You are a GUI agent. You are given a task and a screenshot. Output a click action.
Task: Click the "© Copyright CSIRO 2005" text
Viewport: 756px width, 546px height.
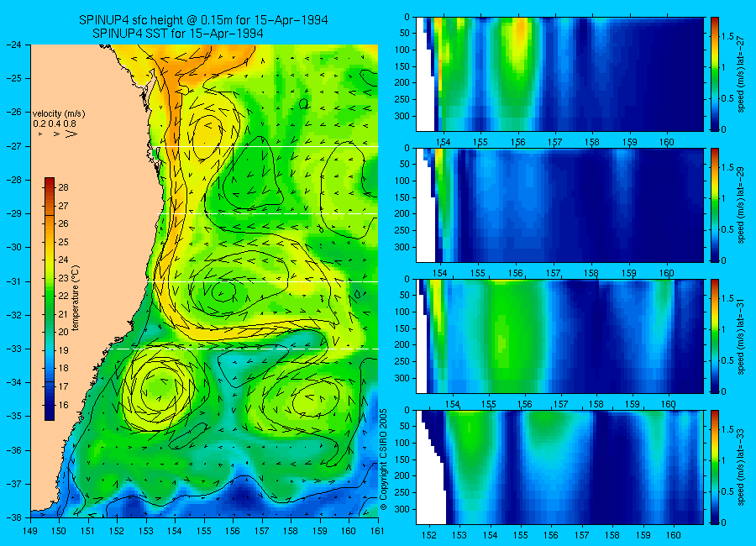tap(384, 459)
